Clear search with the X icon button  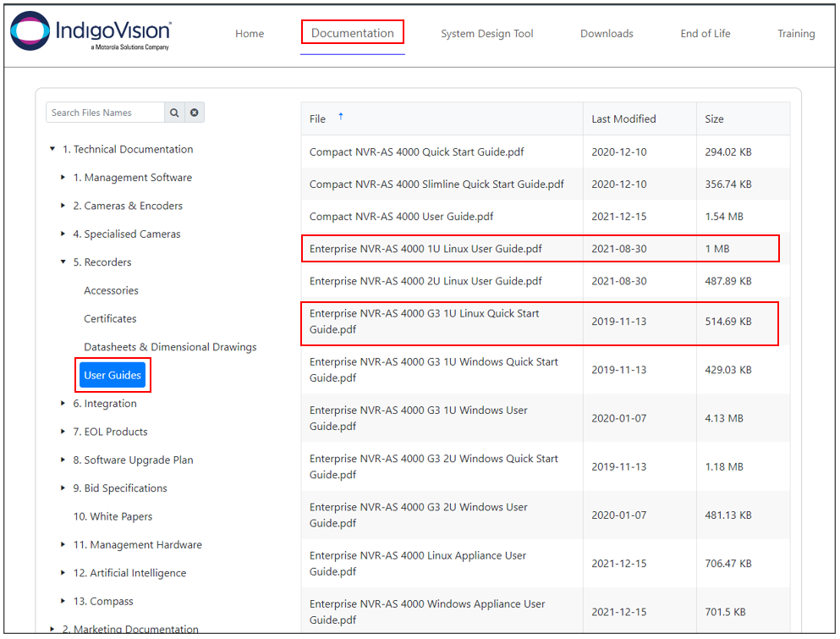(194, 113)
